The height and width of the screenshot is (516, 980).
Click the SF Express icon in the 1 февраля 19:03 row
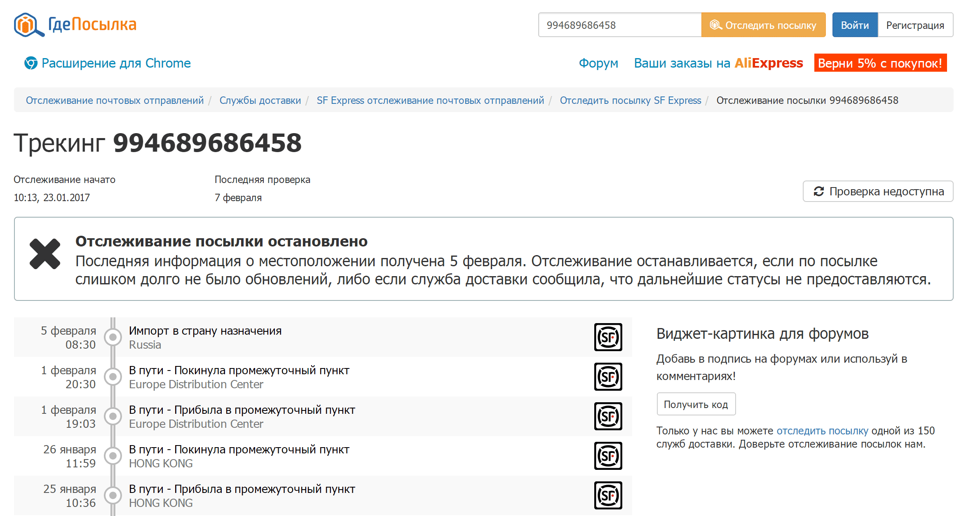[x=608, y=416]
